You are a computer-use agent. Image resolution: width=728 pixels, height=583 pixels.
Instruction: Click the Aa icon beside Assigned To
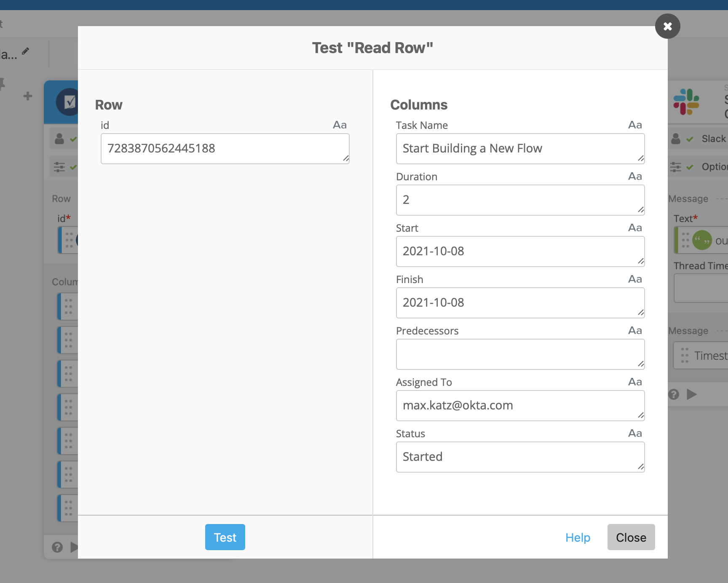[x=635, y=382]
